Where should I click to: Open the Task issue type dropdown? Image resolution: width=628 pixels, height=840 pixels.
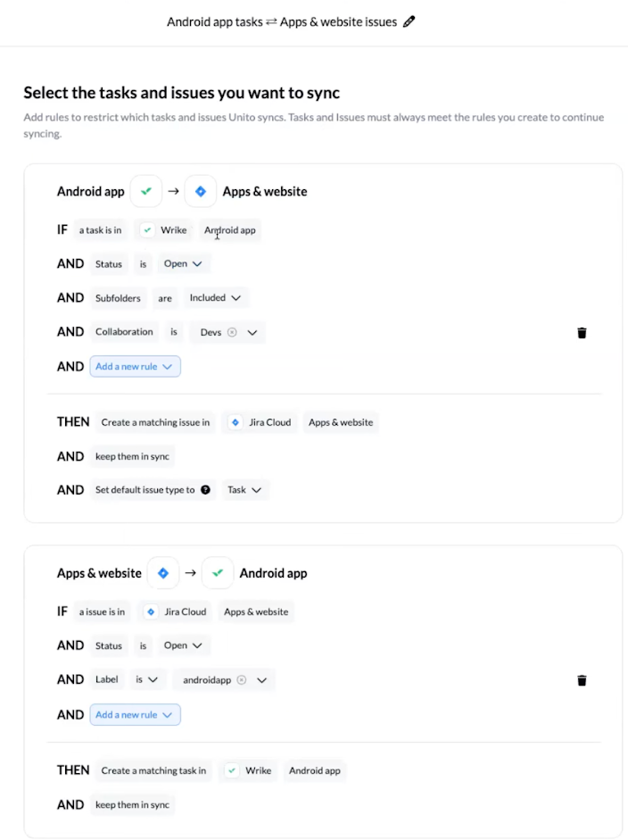tap(244, 490)
